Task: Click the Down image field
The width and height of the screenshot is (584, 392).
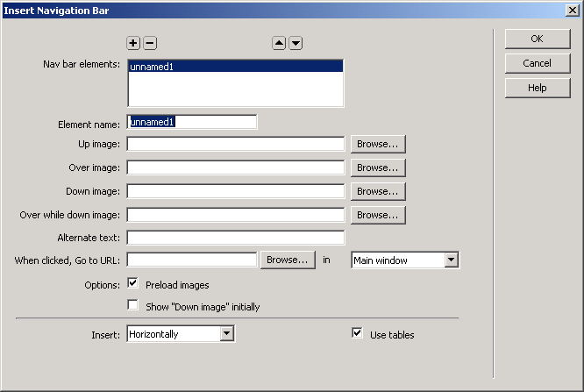Action: 236,191
